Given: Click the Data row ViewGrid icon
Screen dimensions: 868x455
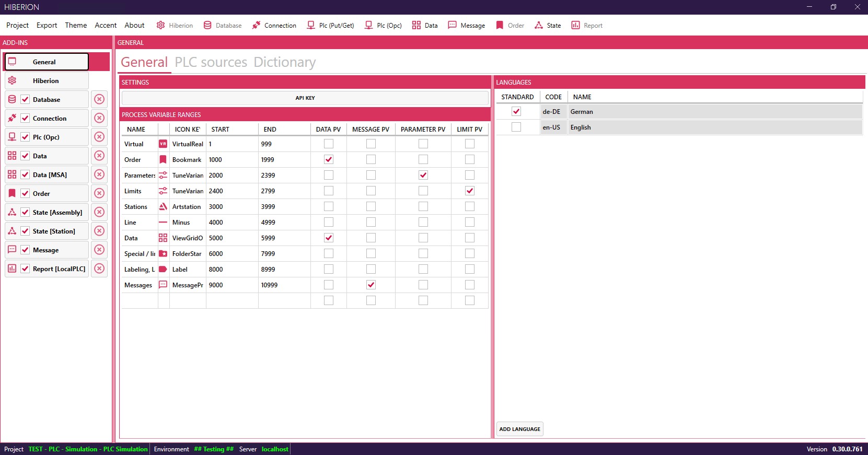Looking at the screenshot, I should (163, 238).
